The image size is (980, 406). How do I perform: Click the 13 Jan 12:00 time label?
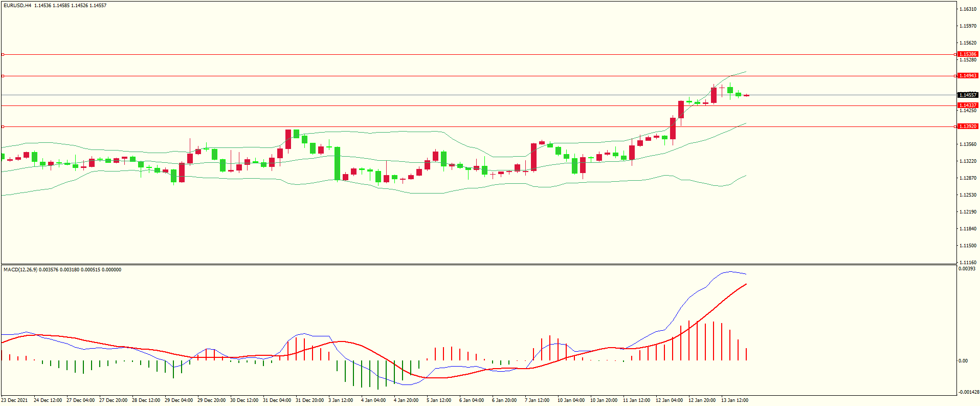tap(734, 400)
